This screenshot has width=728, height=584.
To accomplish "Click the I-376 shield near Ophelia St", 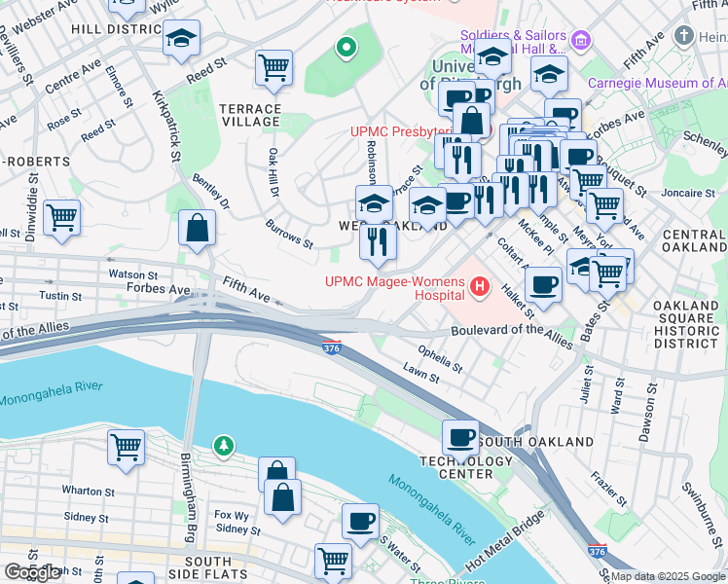I will click(332, 347).
